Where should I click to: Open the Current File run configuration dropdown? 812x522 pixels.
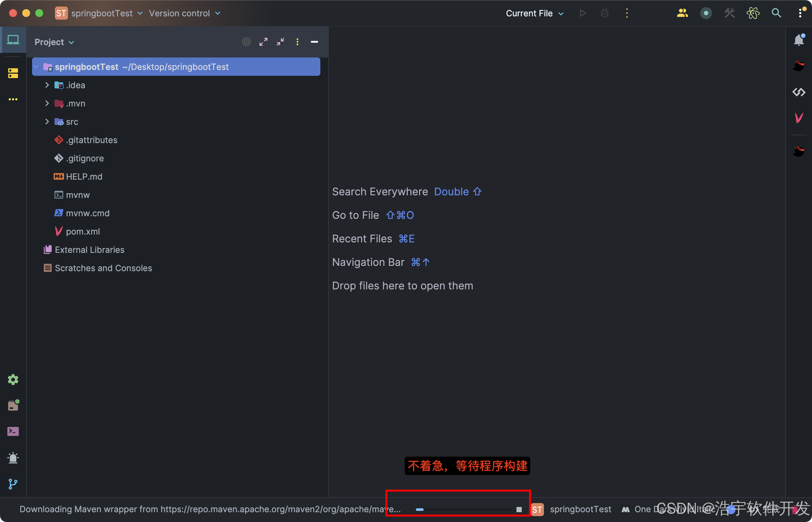pyautogui.click(x=534, y=13)
